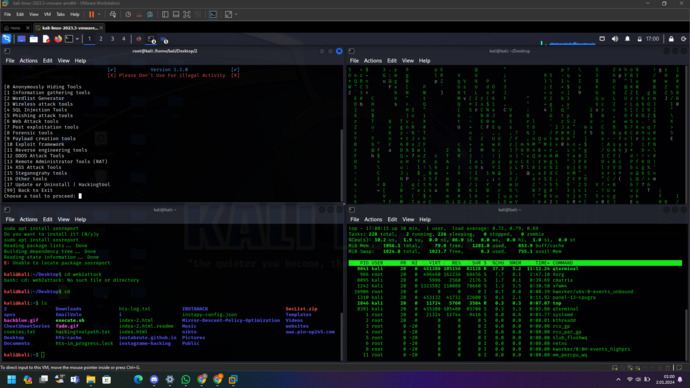Click the 'Choose a tool to proceed' prompt

[40, 196]
